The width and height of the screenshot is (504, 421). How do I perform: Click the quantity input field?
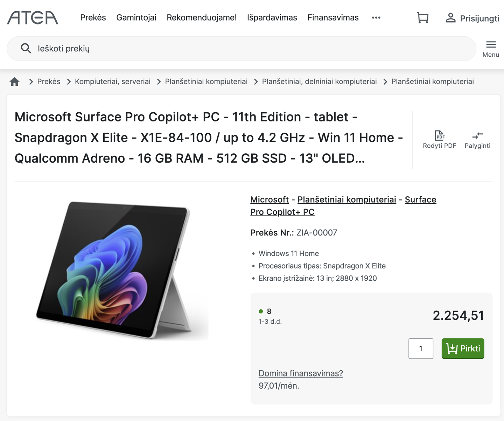tap(421, 349)
